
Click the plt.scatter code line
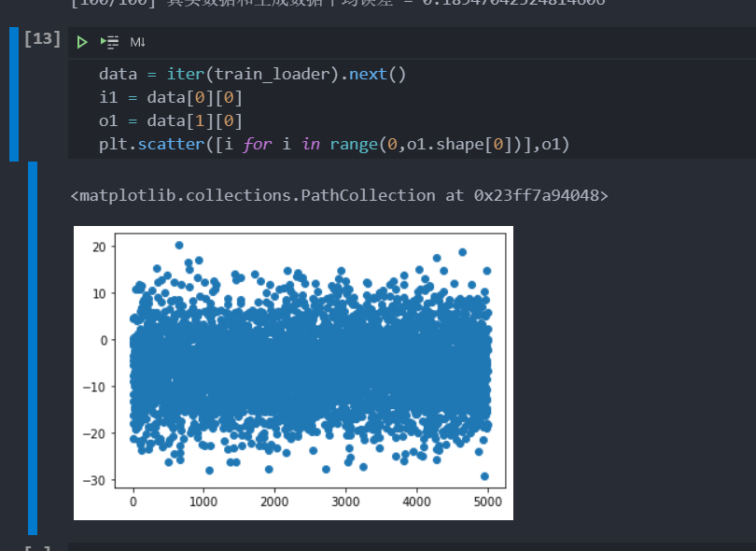334,144
